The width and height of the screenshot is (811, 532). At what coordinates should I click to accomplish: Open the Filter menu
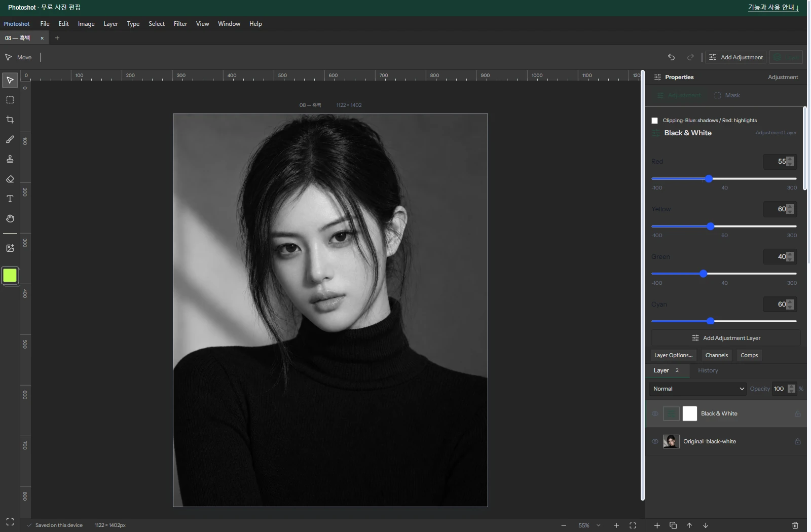click(180, 24)
